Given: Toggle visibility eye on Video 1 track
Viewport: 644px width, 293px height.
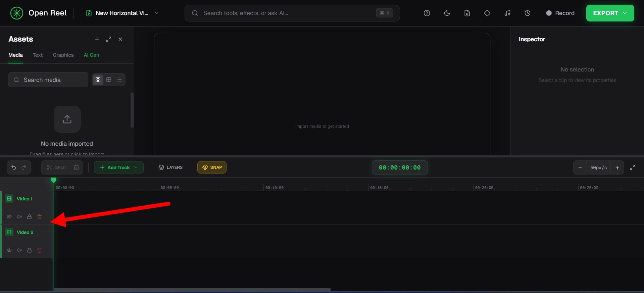Looking at the screenshot, I should pyautogui.click(x=9, y=217).
